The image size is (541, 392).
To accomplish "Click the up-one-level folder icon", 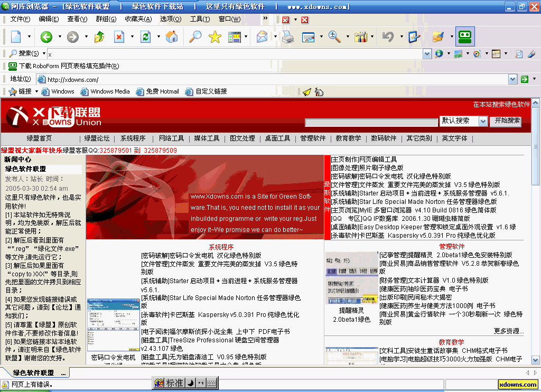I will point(99,36).
